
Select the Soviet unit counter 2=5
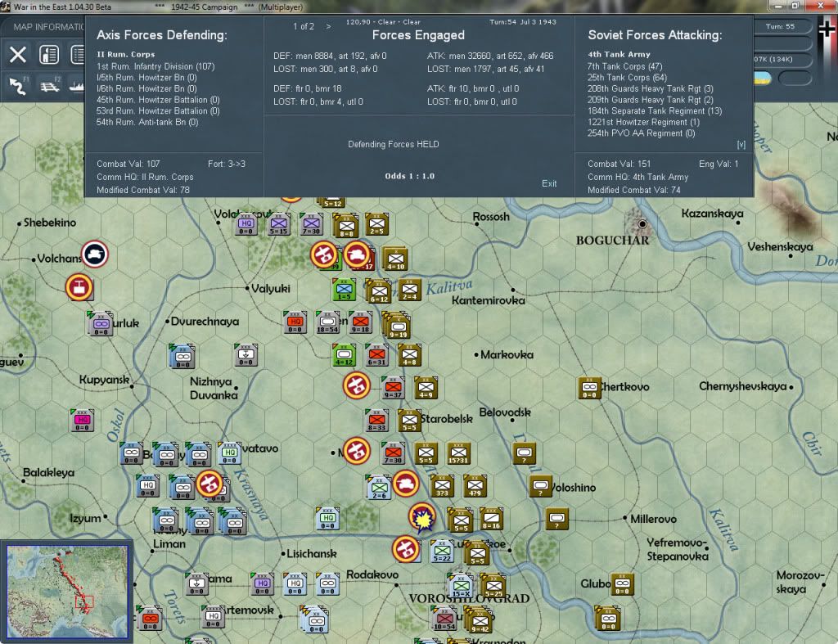point(376,224)
